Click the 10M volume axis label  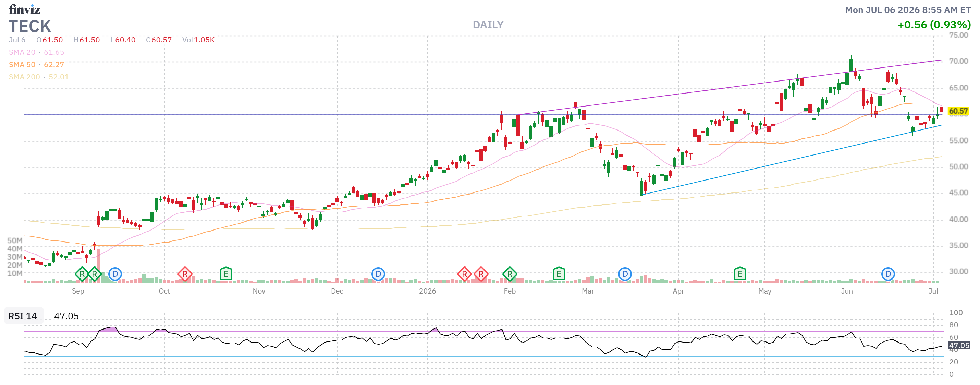[15, 273]
